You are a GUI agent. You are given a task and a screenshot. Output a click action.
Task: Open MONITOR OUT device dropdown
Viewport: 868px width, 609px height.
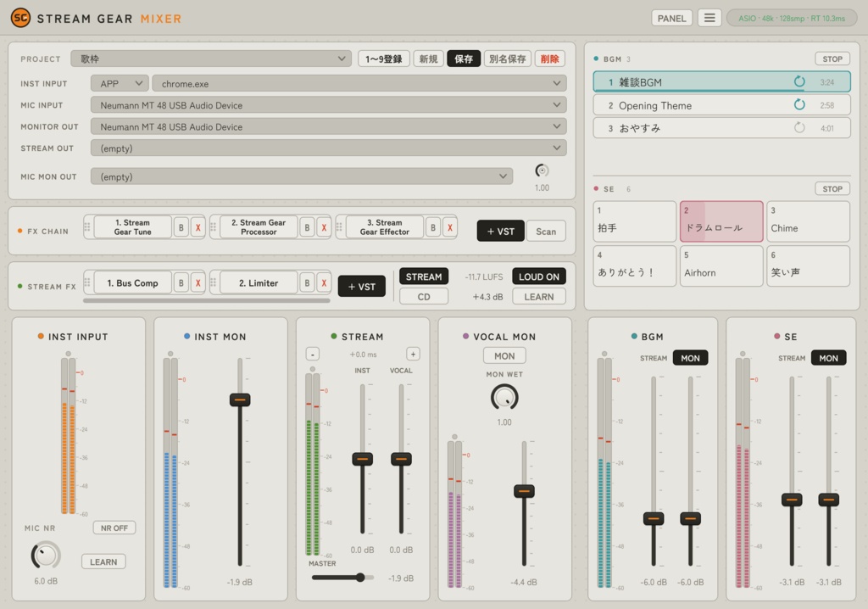328,127
